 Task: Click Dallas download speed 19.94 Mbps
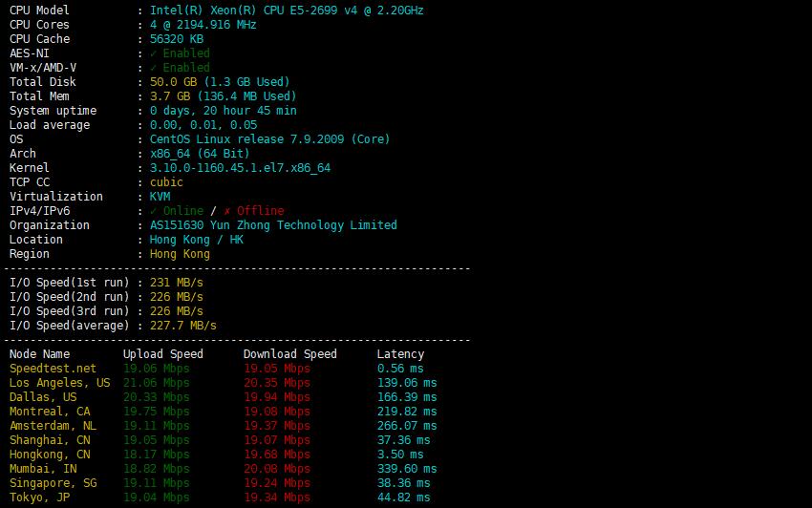pos(277,397)
